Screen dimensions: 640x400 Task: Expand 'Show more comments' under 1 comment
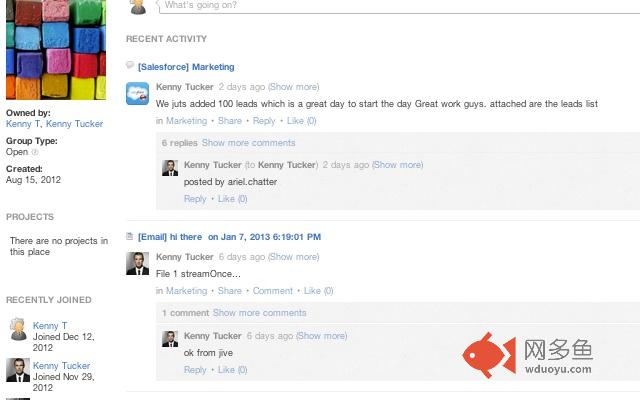click(259, 313)
